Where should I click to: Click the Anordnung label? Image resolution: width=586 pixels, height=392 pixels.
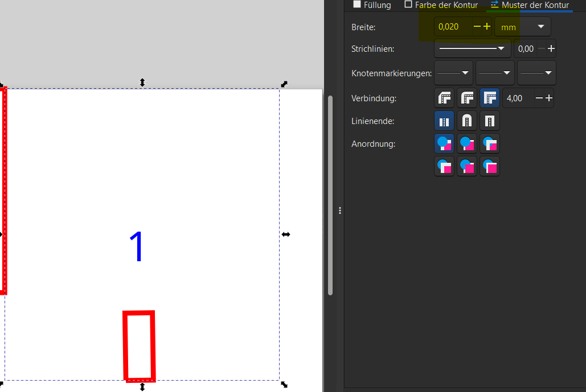374,144
